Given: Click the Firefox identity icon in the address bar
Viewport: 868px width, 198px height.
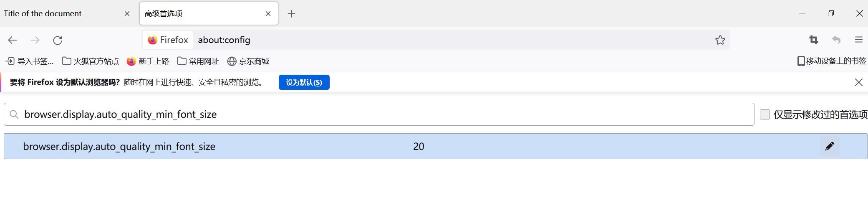Looking at the screenshot, I should (168, 40).
